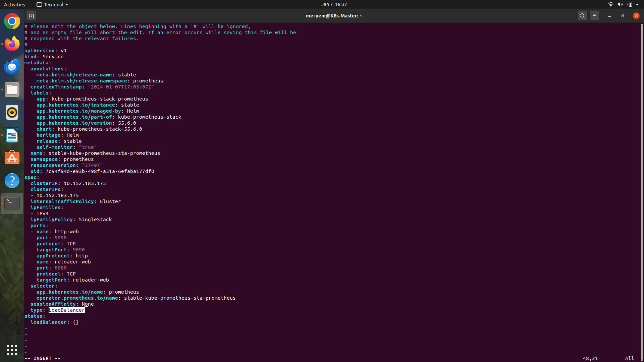Launch Google Chrome from the dock

[x=12, y=21]
